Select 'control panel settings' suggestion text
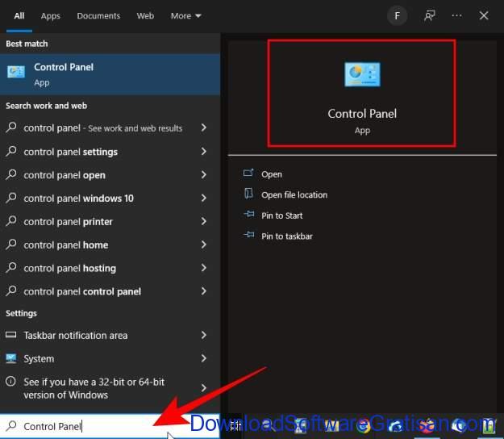The image size is (504, 439). [x=71, y=152]
